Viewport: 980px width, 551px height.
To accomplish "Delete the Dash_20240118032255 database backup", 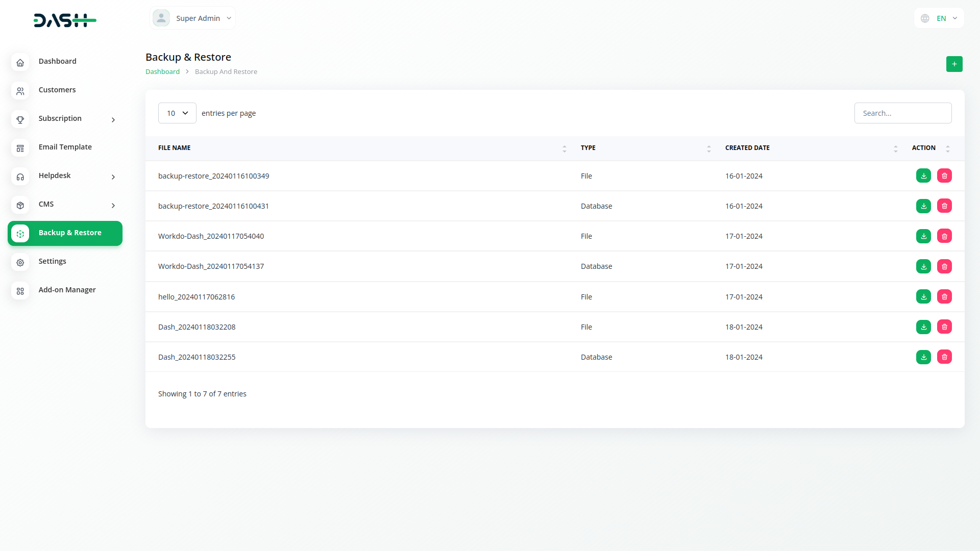I will tap(944, 357).
